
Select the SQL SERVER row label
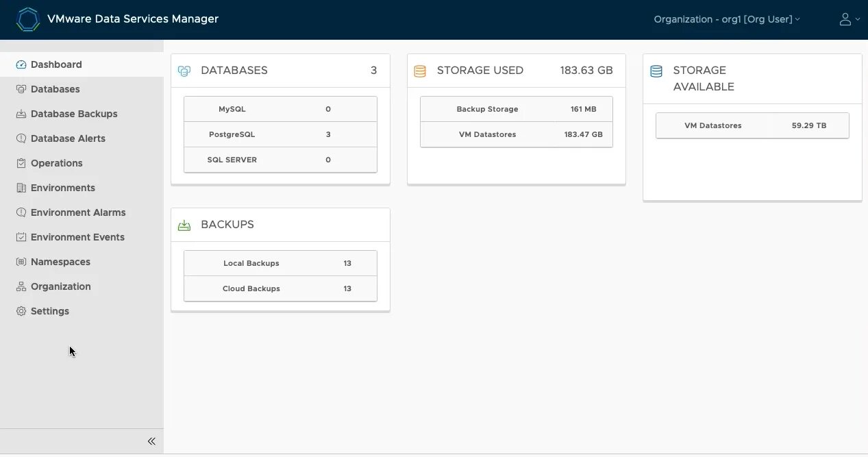[232, 160]
